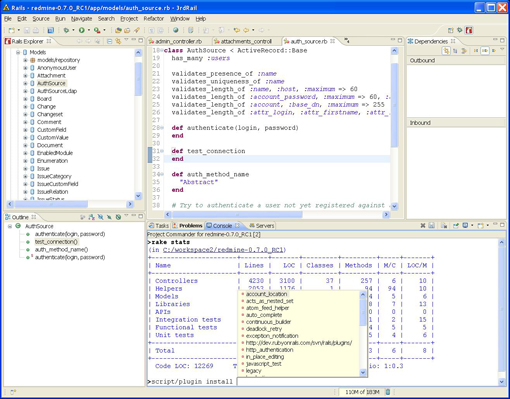Click the Outline green circle filter icon

coord(118,217)
